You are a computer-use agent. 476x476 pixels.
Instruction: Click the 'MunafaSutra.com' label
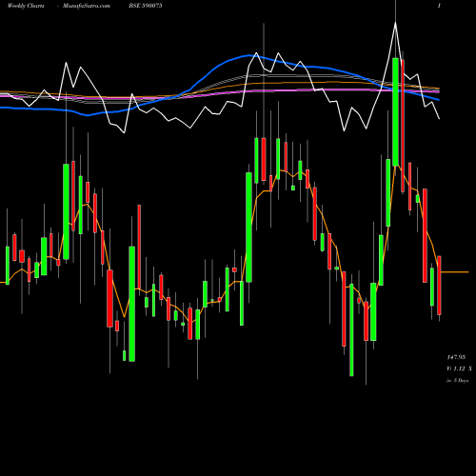coord(87,6)
